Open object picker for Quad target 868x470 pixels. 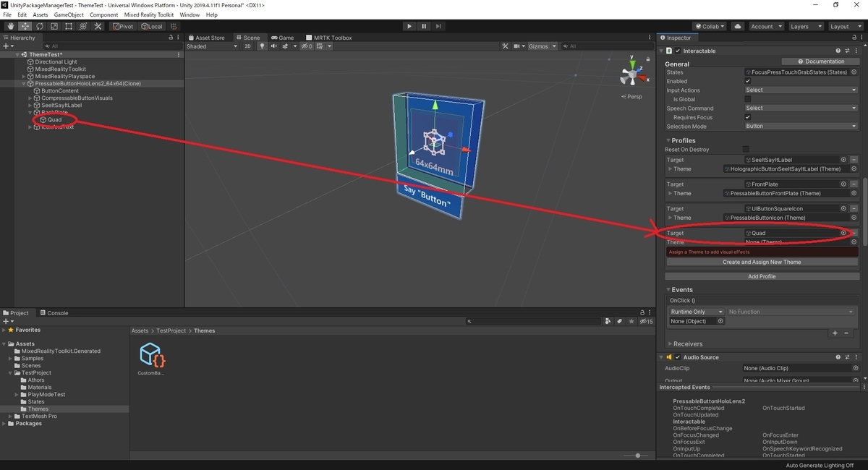(843, 233)
